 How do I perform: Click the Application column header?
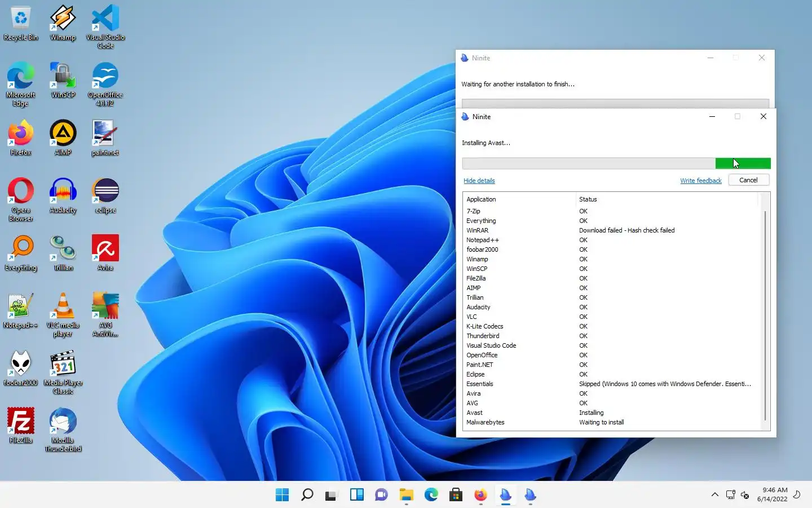click(x=519, y=199)
